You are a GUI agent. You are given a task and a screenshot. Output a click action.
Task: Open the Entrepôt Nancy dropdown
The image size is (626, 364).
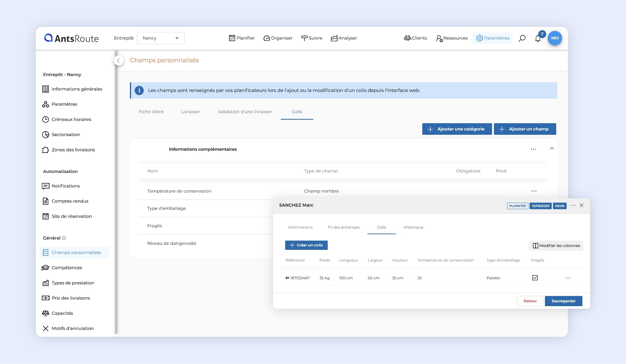161,38
